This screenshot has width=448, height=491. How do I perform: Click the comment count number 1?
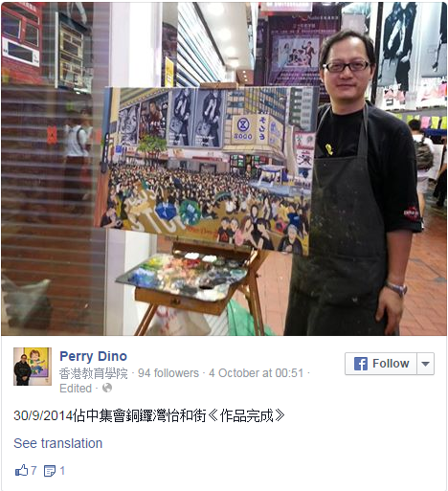pyautogui.click(x=62, y=470)
